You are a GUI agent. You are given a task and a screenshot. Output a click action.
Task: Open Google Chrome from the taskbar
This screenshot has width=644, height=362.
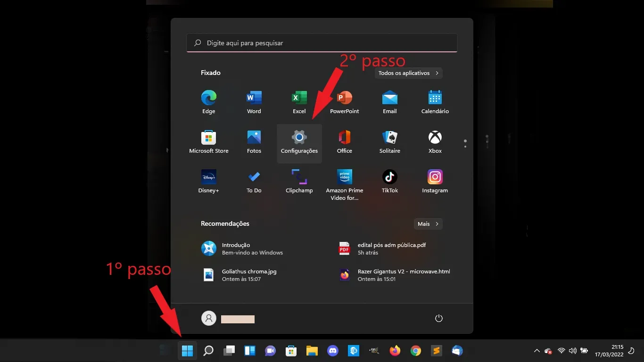415,351
